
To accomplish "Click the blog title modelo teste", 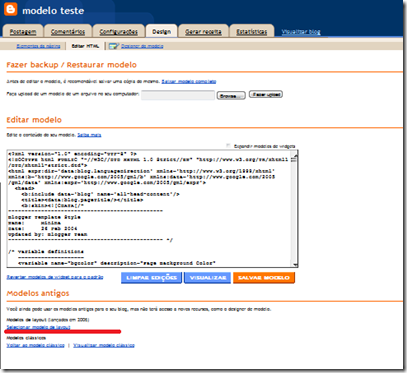I will click(53, 11).
